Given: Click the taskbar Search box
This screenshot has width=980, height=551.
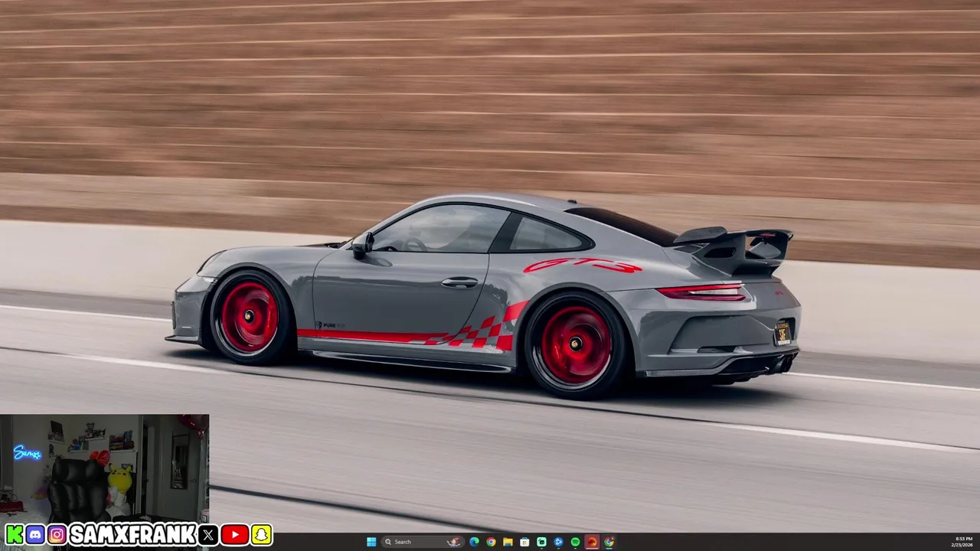Looking at the screenshot, I should click(423, 542).
